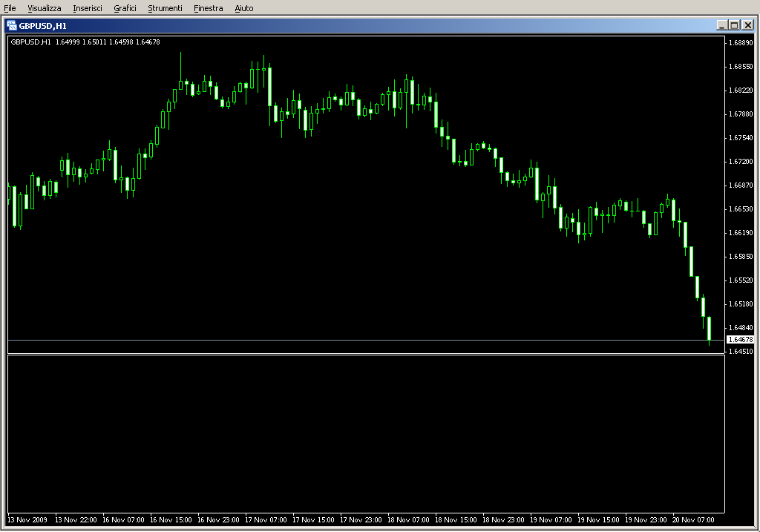
Task: Open the File menu
Action: coord(10,8)
